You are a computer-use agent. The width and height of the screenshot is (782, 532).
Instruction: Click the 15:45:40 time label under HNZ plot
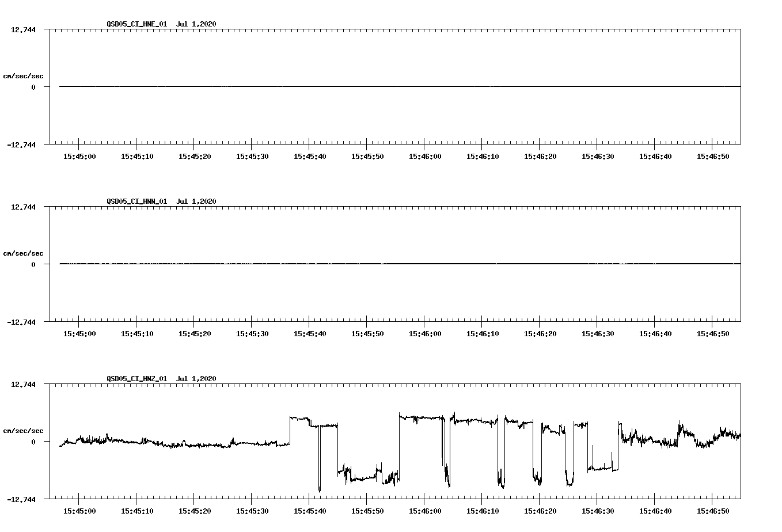click(x=310, y=511)
